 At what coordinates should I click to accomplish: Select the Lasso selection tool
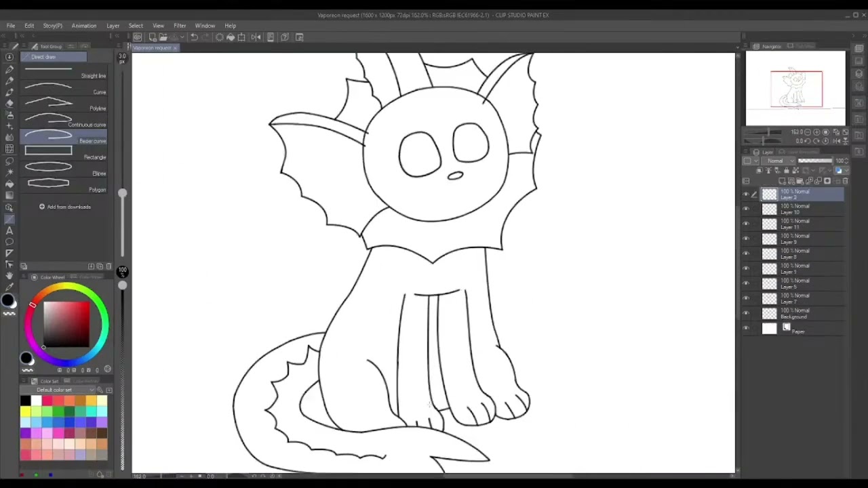(9, 161)
